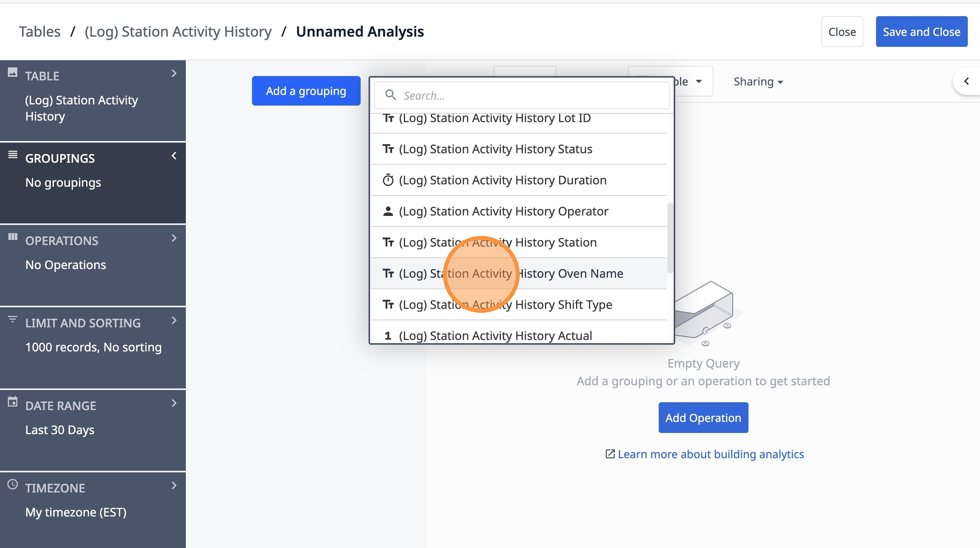Click the person icon beside History Operator
This screenshot has width=980, height=548.
(x=388, y=211)
